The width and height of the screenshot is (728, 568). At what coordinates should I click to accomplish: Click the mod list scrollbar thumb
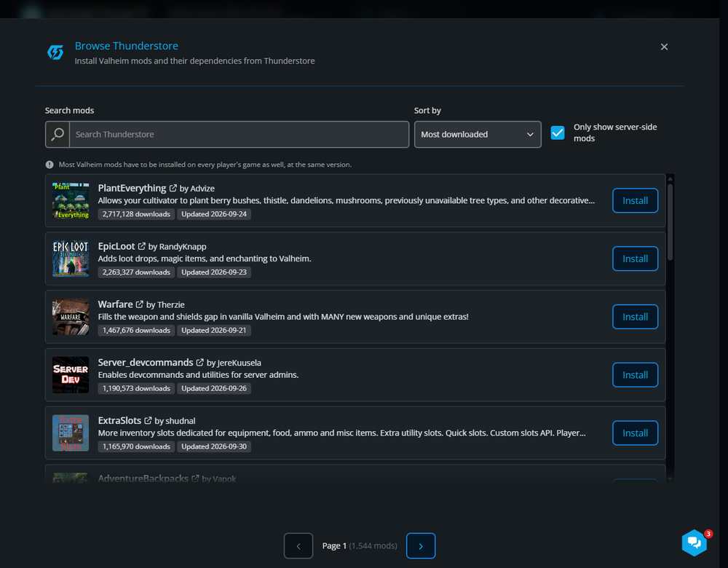coord(670,222)
